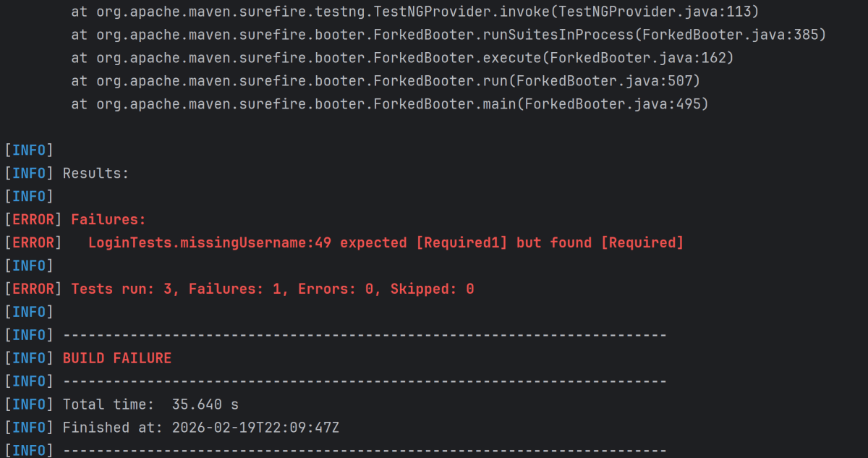Click the Total time: 35.640 s line

[x=150, y=404]
